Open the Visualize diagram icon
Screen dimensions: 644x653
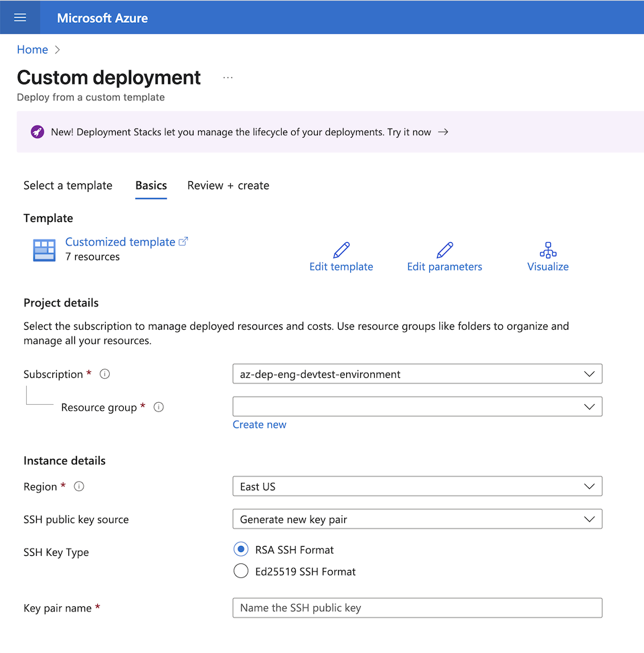pos(548,251)
